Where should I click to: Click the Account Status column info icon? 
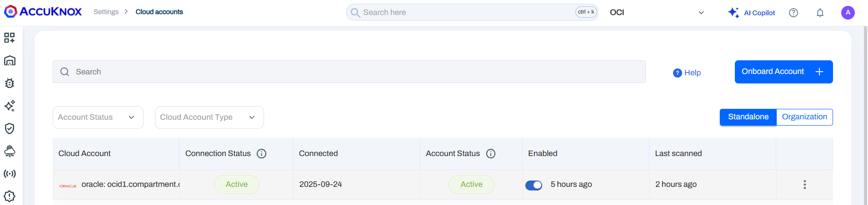[491, 154]
